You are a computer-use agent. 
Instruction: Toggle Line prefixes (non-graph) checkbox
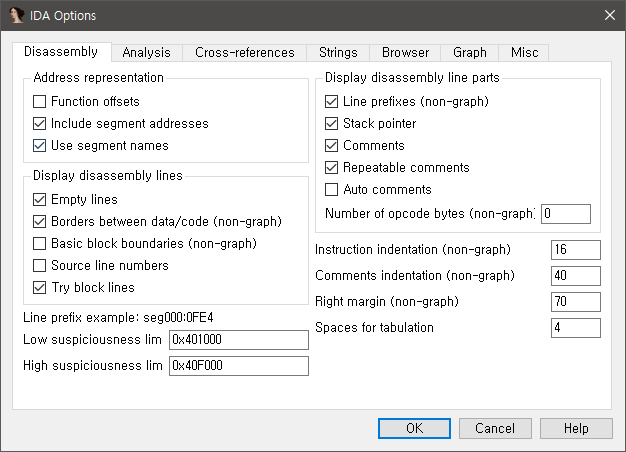point(331,102)
